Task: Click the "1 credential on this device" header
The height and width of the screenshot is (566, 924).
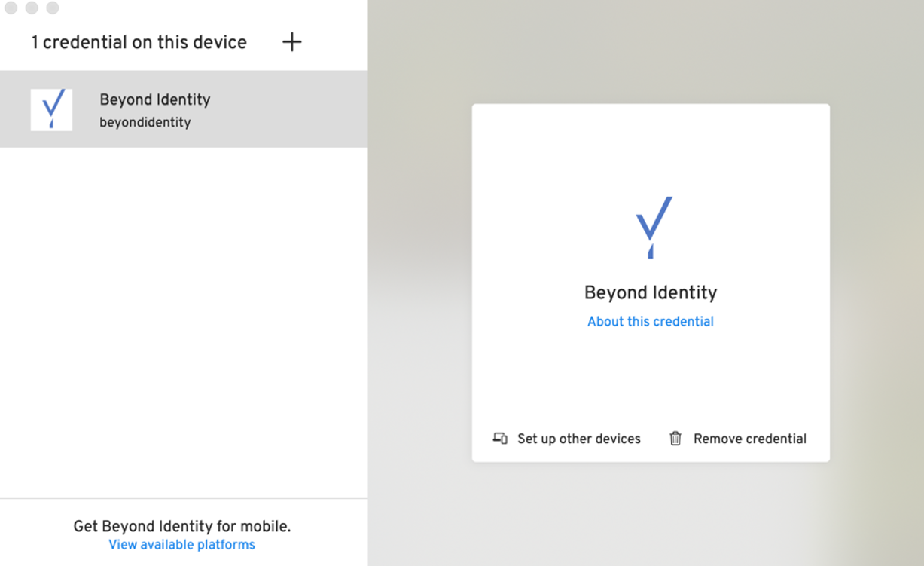Action: tap(139, 42)
